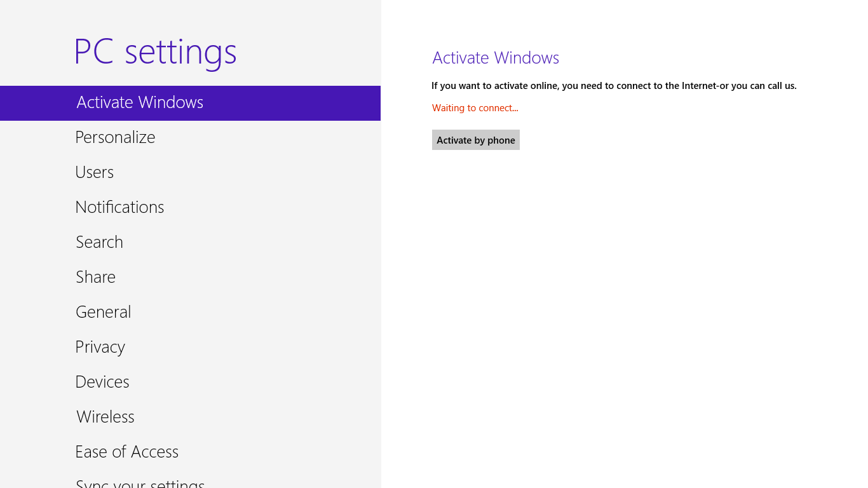Click the 'PC settings' title
The image size is (868, 488).
pos(155,52)
